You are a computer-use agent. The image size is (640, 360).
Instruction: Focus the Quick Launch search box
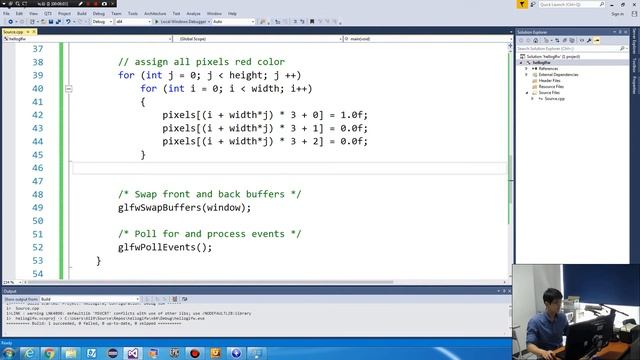pos(571,4)
